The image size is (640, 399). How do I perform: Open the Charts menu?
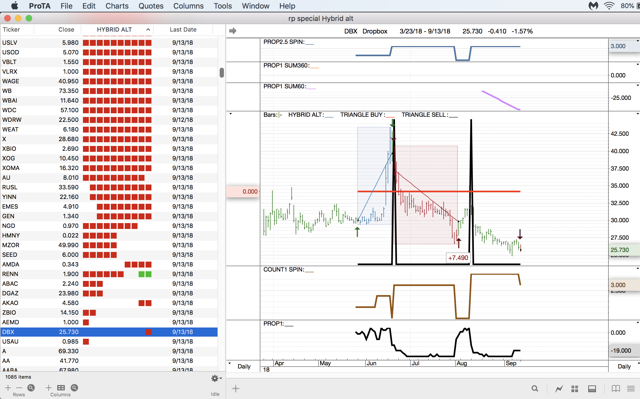coord(117,6)
